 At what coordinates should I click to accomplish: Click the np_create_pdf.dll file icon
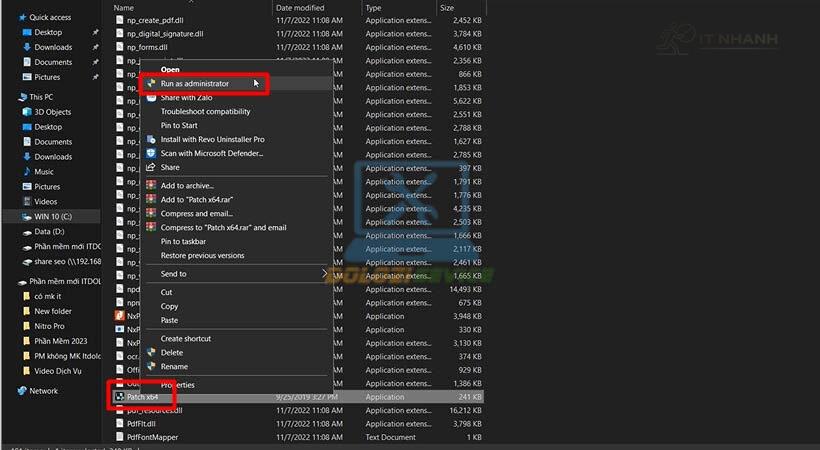[119, 20]
